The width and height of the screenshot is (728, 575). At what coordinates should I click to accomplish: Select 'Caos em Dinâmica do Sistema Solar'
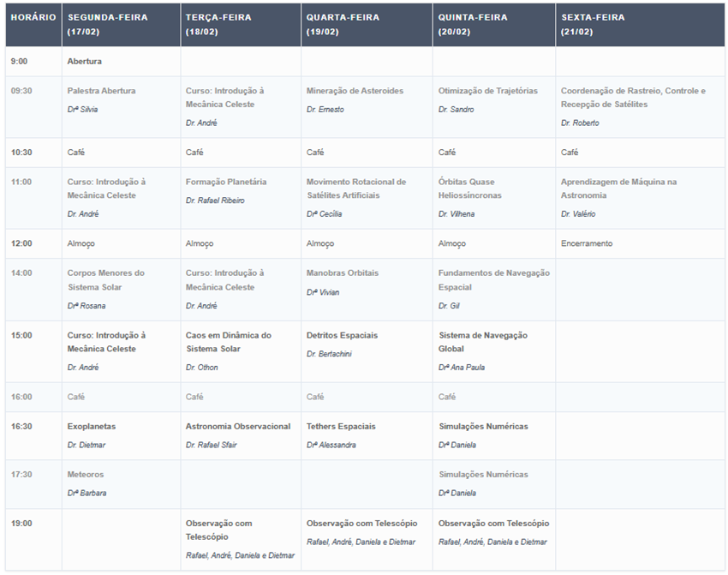229,342
